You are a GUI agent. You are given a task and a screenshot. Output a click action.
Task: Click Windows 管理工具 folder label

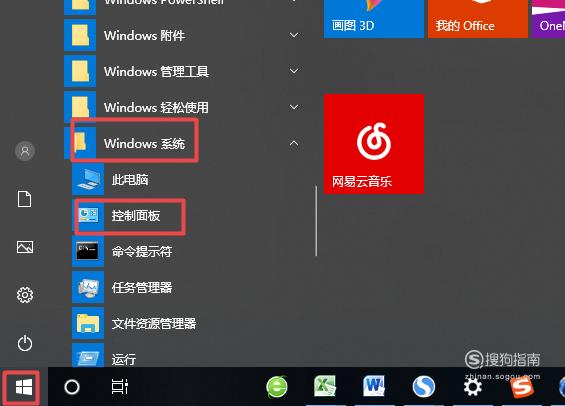click(156, 71)
